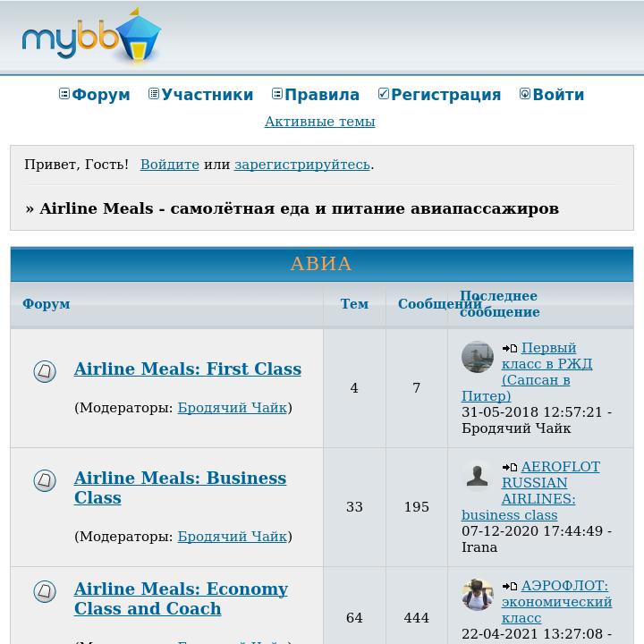The width and height of the screenshot is (644, 644).
Task: Open Airline Meals: Economy Class and Coach
Action: [x=181, y=598]
